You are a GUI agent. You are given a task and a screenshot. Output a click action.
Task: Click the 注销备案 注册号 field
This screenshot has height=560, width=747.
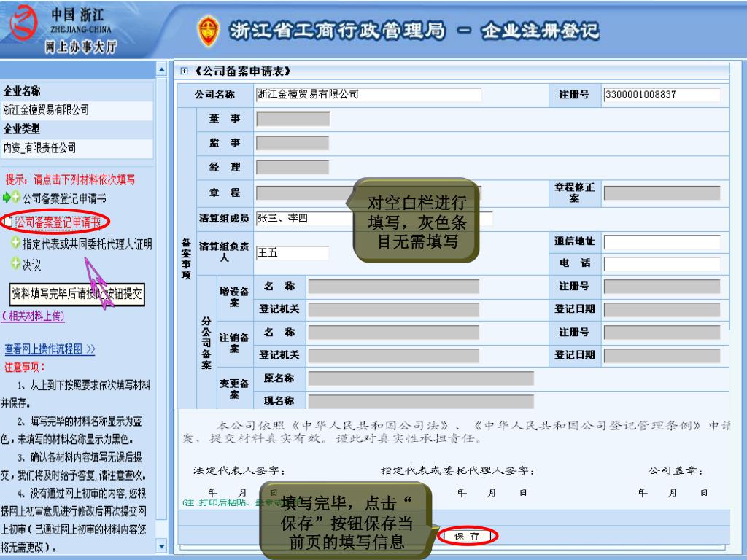pos(662,332)
